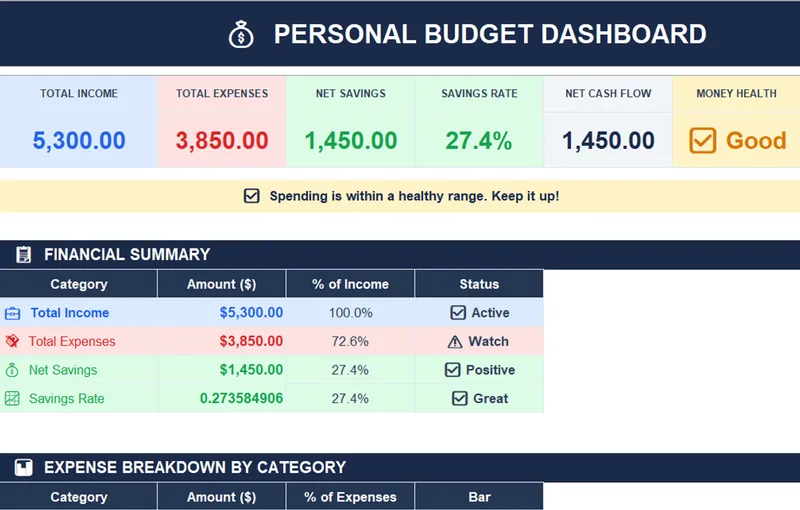800x510 pixels.
Task: Click the check icon beside Active status
Action: (458, 312)
